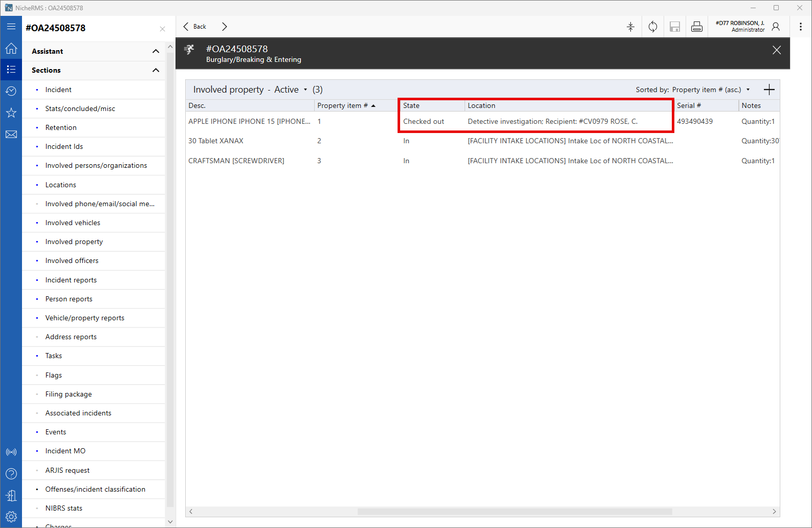Screen dimensions: 812x528
Task: Open the Incident reports section
Action: pyautogui.click(x=71, y=280)
